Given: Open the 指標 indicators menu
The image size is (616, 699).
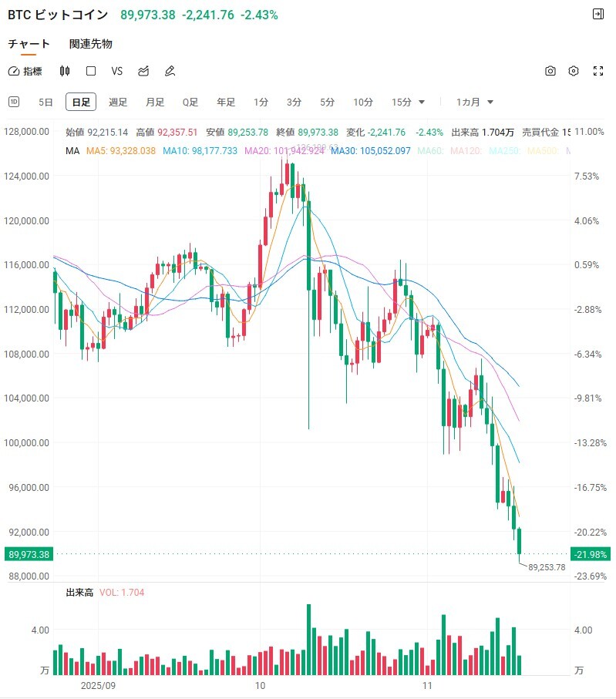Looking at the screenshot, I should point(25,71).
